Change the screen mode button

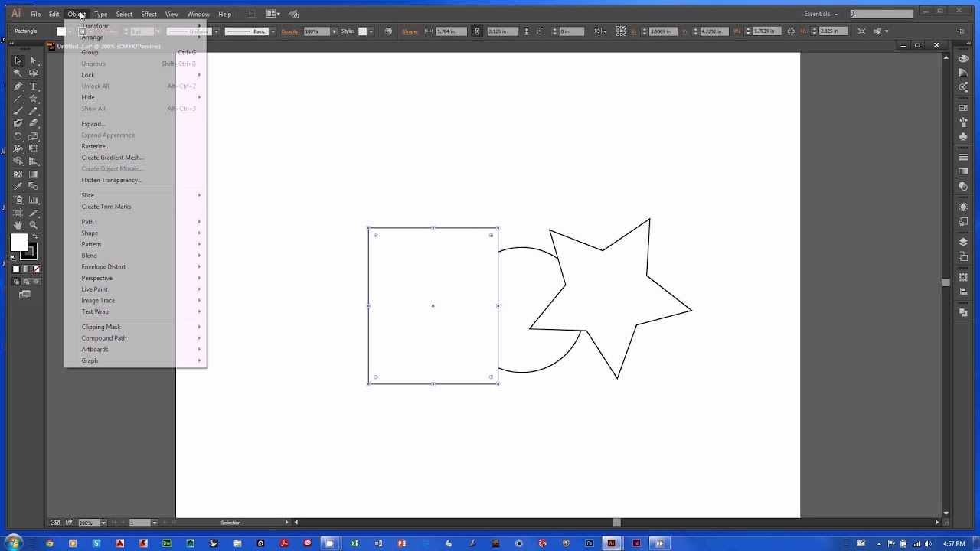24,295
